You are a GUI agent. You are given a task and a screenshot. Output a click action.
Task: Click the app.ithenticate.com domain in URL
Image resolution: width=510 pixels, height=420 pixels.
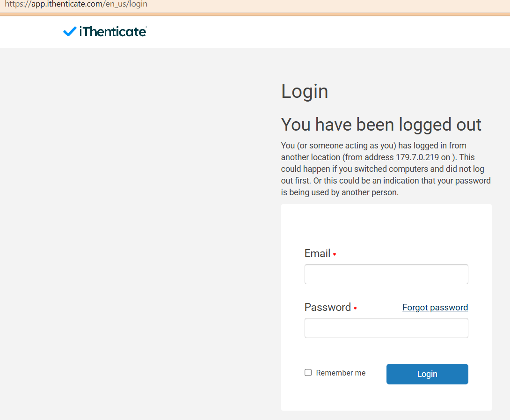(68, 4)
